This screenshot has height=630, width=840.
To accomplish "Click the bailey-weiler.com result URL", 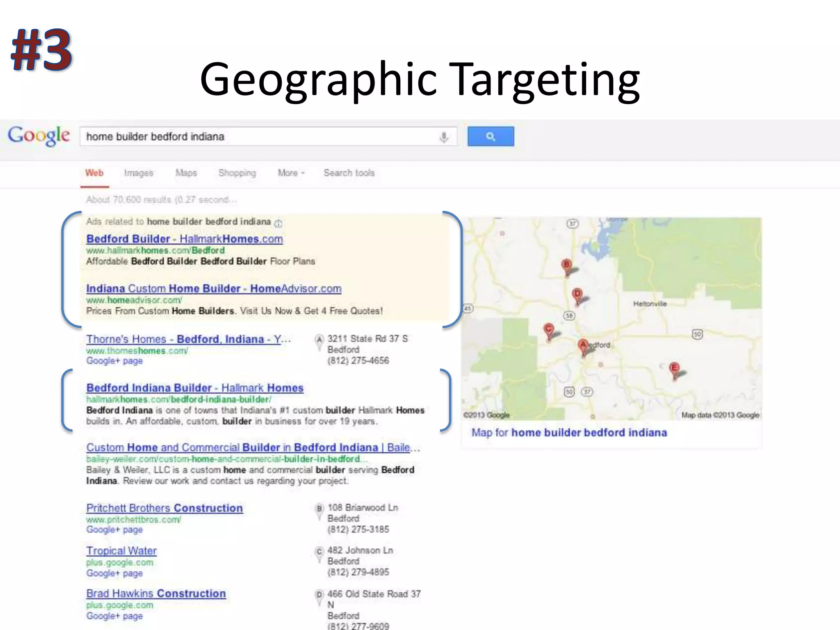I will (x=227, y=459).
